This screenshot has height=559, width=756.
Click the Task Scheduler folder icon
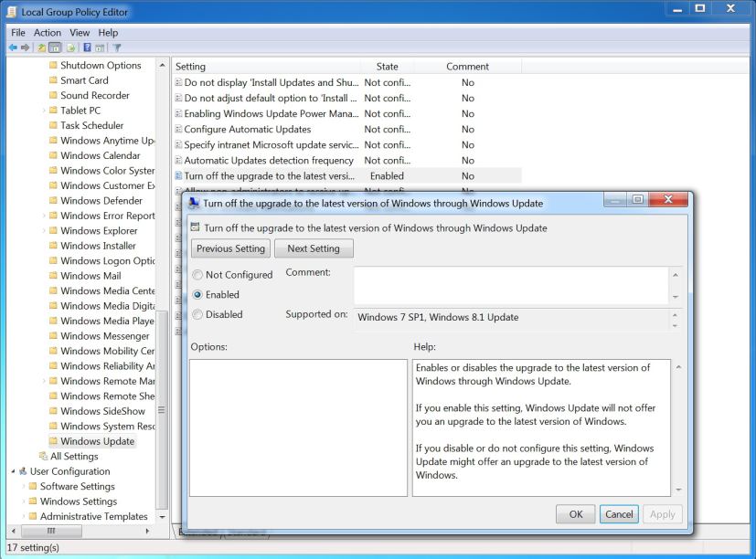(53, 125)
